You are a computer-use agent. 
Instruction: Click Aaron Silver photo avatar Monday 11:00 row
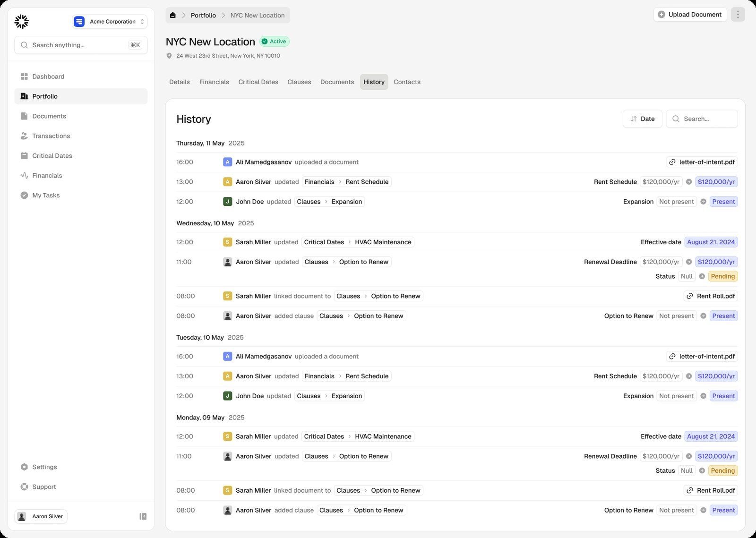(x=227, y=457)
